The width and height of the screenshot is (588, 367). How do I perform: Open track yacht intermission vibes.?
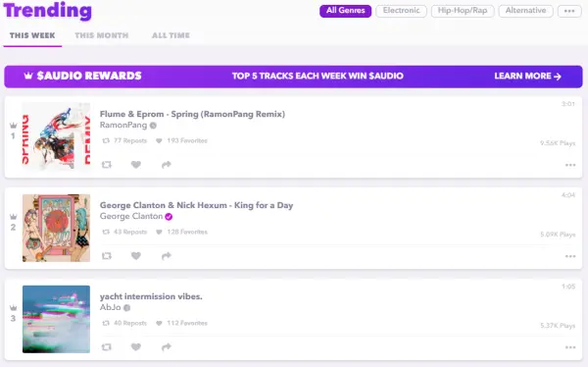(x=151, y=296)
